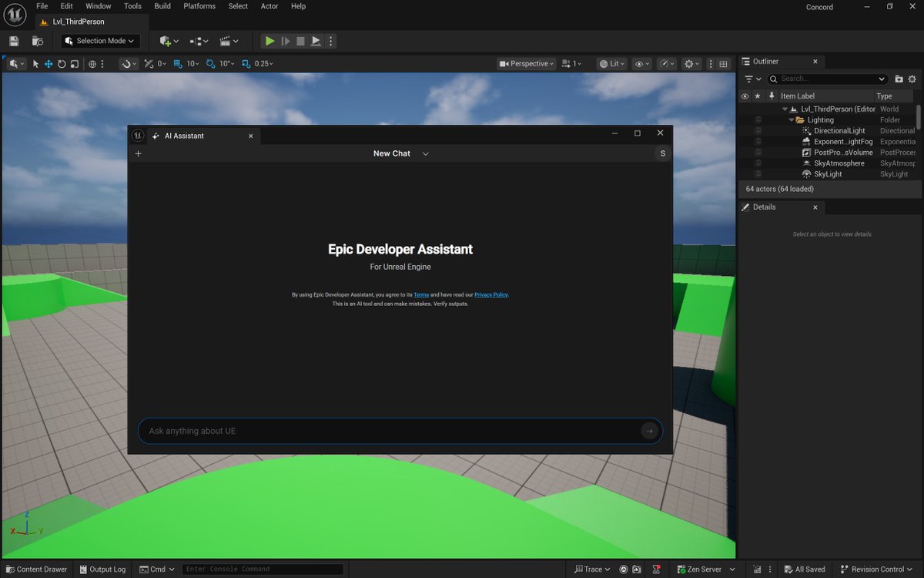Toggle scale snapping icon
Image resolution: width=924 pixels, height=578 pixels.
[x=246, y=64]
